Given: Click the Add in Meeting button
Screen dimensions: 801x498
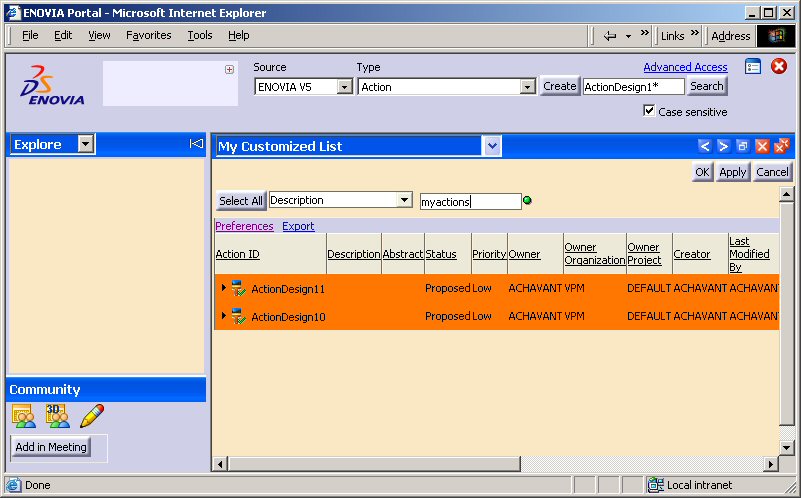Looking at the screenshot, I should click(51, 447).
